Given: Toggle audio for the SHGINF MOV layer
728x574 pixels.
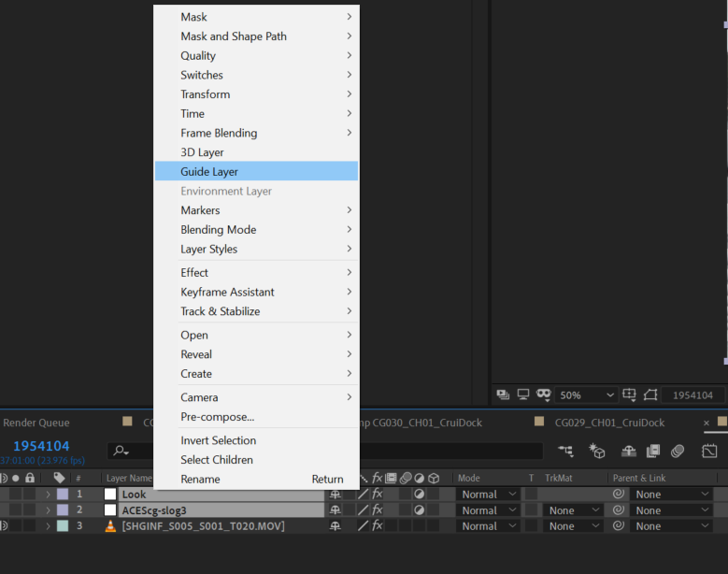Looking at the screenshot, I should point(3,526).
